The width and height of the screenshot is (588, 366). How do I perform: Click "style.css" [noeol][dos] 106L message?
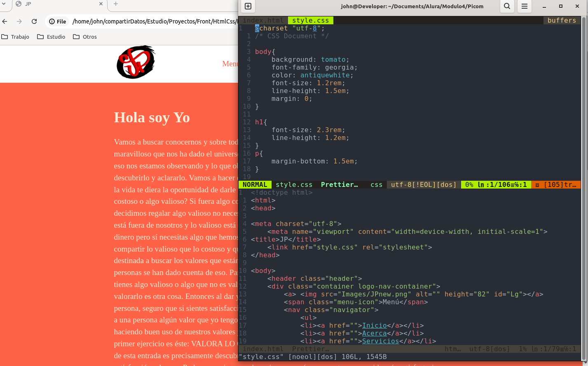pos(313,357)
